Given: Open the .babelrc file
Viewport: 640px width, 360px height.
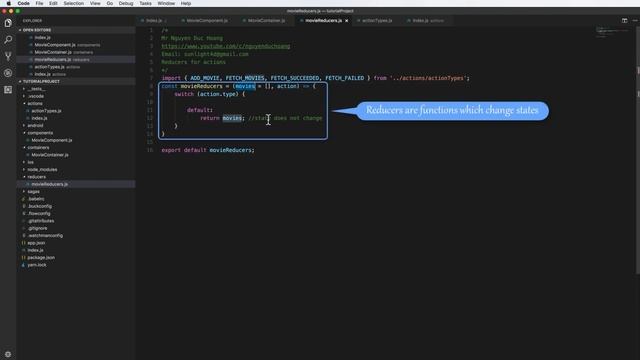Looking at the screenshot, I should [36, 199].
